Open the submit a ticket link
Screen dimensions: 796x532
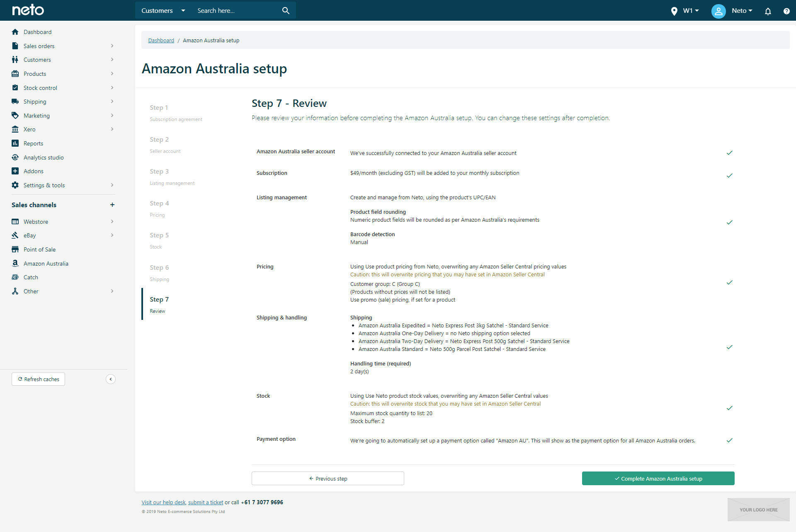coord(206,503)
